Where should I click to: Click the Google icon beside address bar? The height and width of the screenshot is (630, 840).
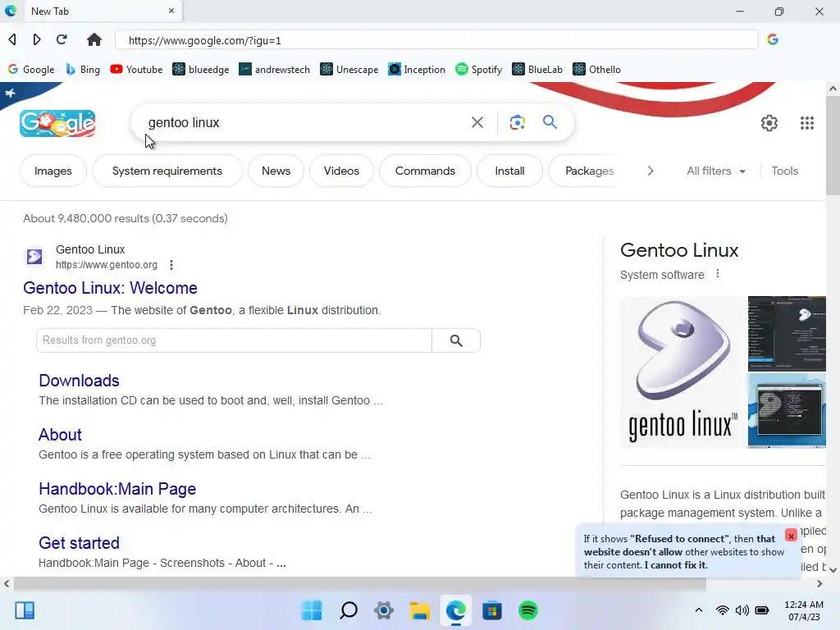pyautogui.click(x=773, y=39)
